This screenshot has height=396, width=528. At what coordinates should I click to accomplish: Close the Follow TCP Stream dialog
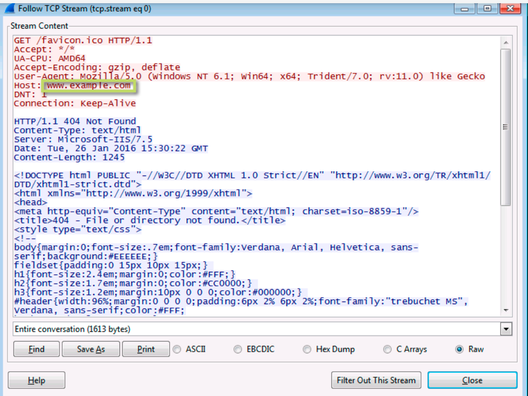coord(472,381)
